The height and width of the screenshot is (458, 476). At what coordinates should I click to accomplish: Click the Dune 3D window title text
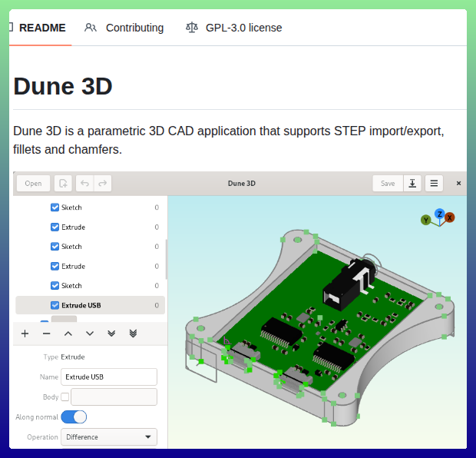242,183
